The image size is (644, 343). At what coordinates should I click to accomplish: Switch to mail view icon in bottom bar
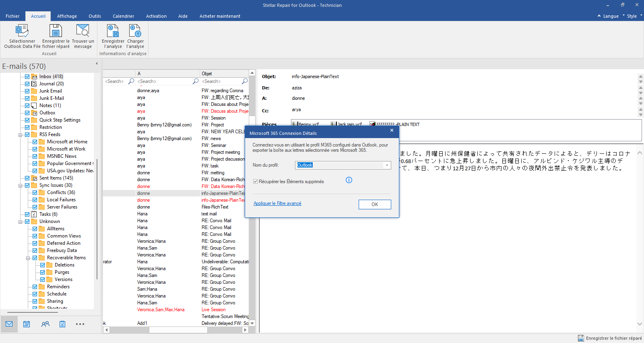(x=9, y=324)
